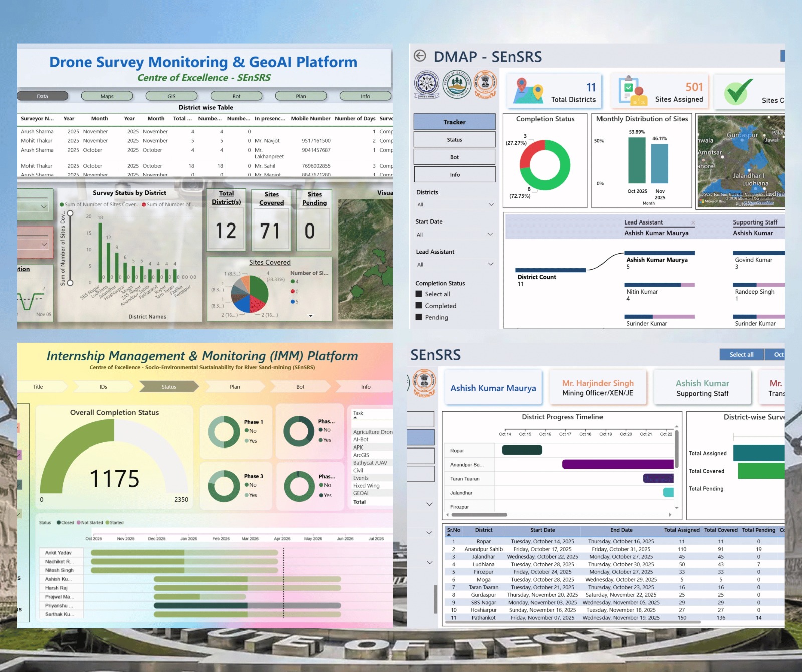Click the horizontal scrollbar under District Progress Timeline

pos(479,515)
